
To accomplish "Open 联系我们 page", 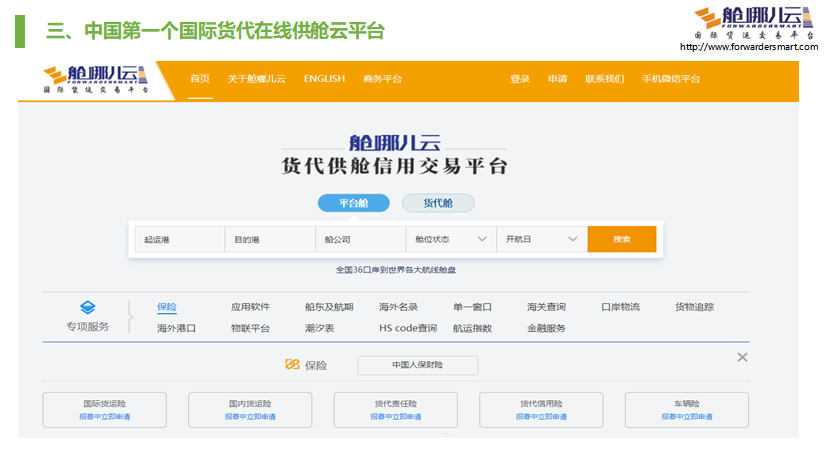I will coord(605,79).
